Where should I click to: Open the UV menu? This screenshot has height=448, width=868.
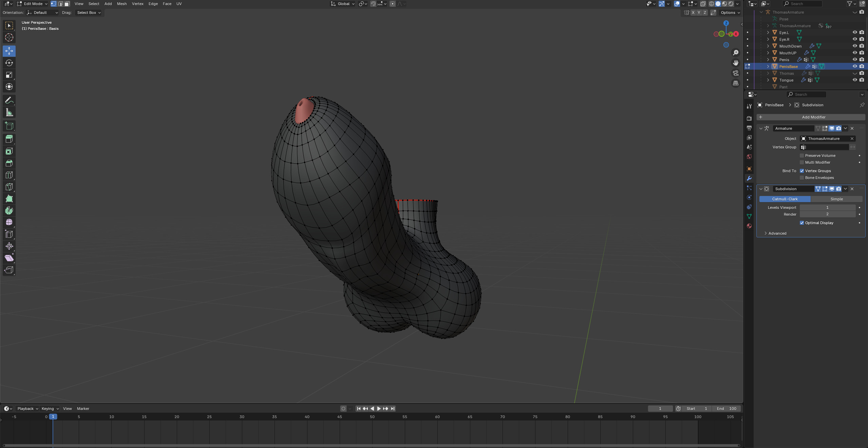179,4
